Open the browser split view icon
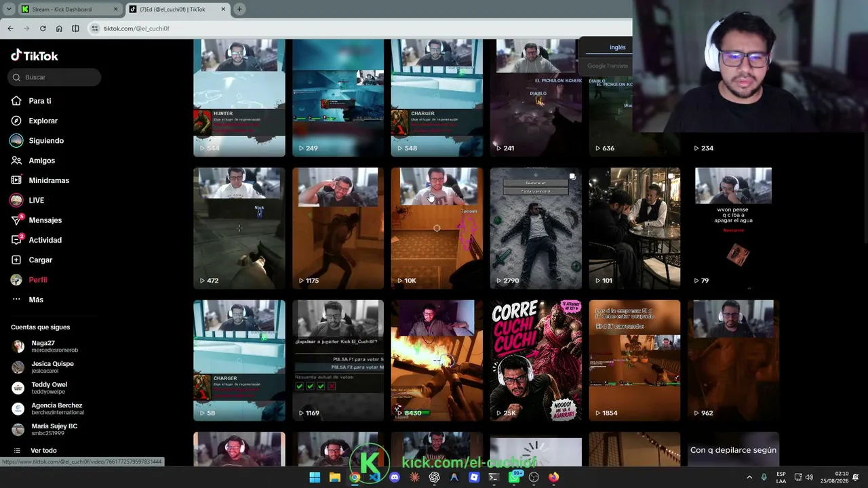 [x=75, y=28]
